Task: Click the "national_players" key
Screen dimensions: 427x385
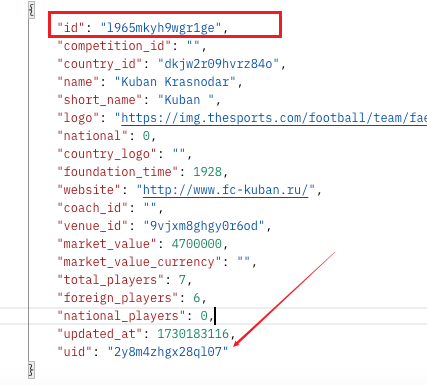Action: pos(121,316)
